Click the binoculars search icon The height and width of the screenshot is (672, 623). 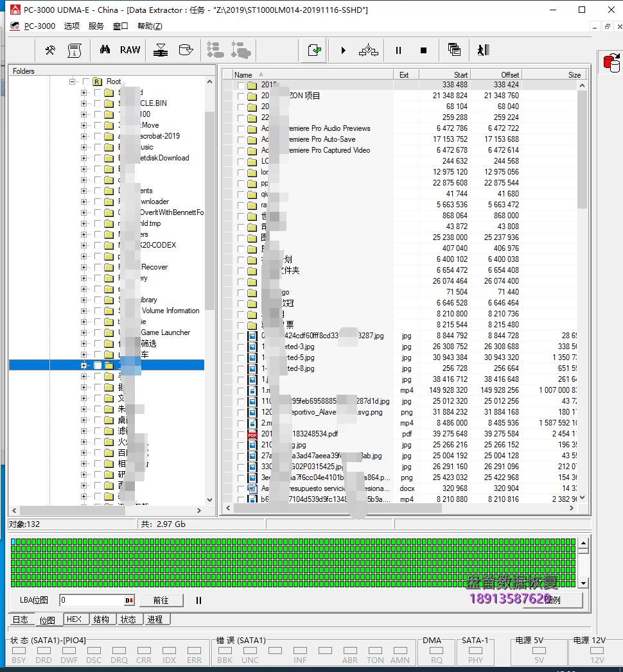click(x=105, y=49)
